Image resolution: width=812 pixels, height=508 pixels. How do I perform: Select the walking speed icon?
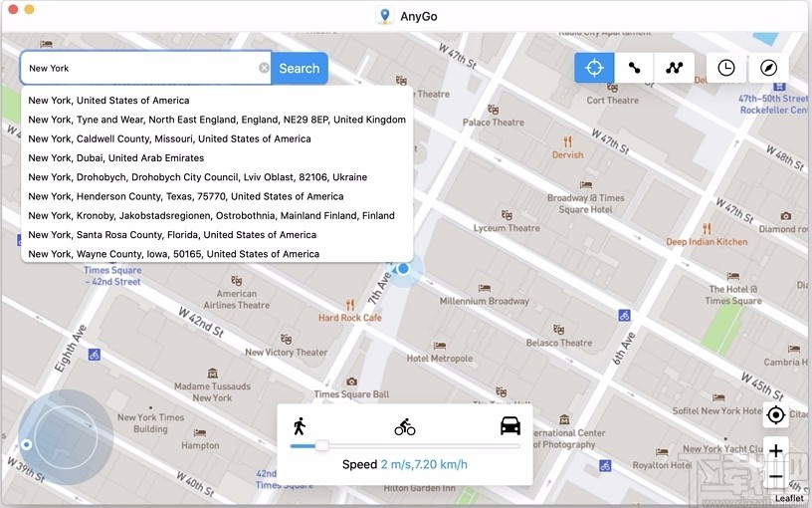pos(300,426)
